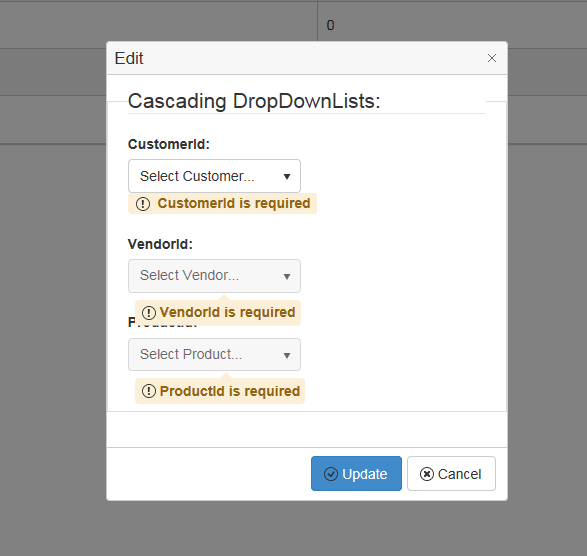Click the Update button
Image resolution: width=587 pixels, height=556 pixels.
(x=356, y=473)
